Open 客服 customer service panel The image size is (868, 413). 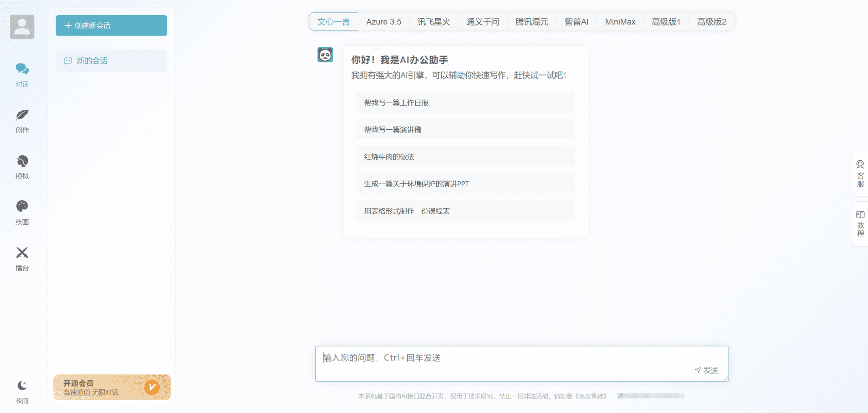(860, 174)
